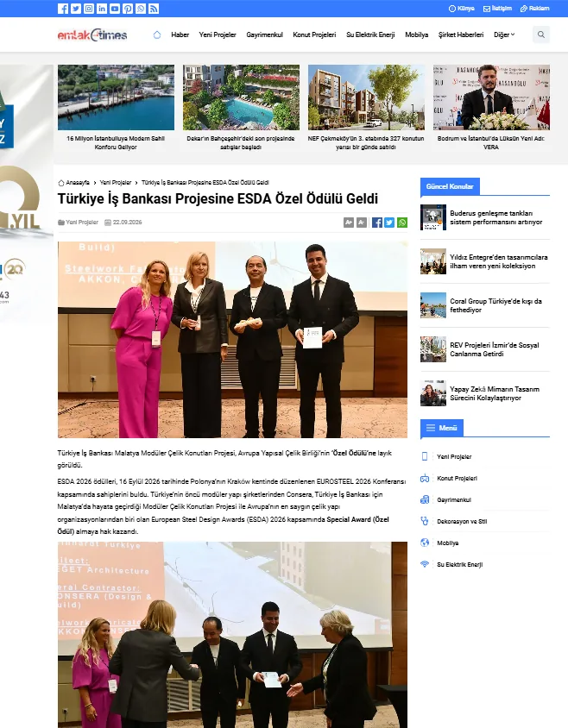The height and width of the screenshot is (728, 568).
Task: Open the Twitter icon in top bar
Action: point(76,9)
